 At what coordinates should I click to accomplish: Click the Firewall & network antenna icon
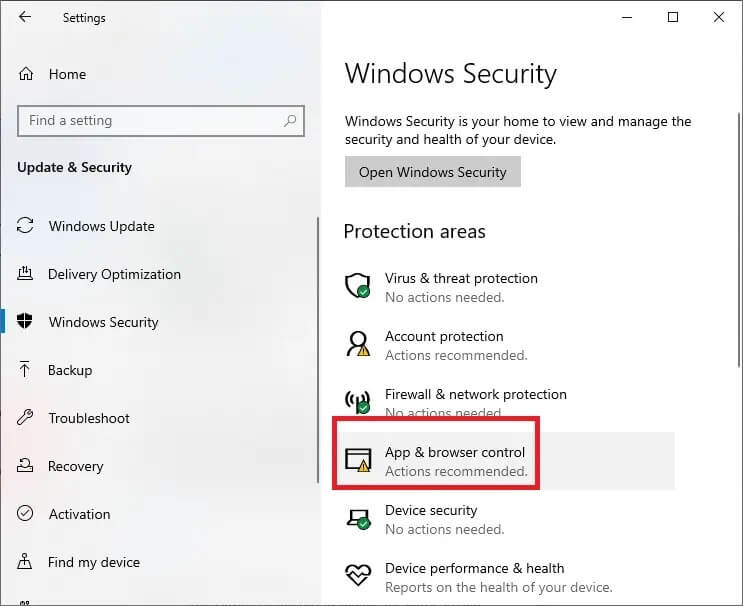(358, 401)
